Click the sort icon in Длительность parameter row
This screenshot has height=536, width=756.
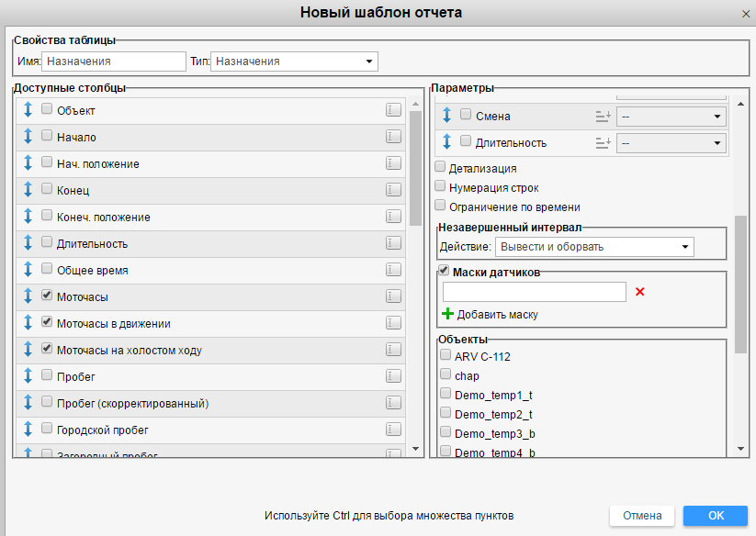[603, 142]
